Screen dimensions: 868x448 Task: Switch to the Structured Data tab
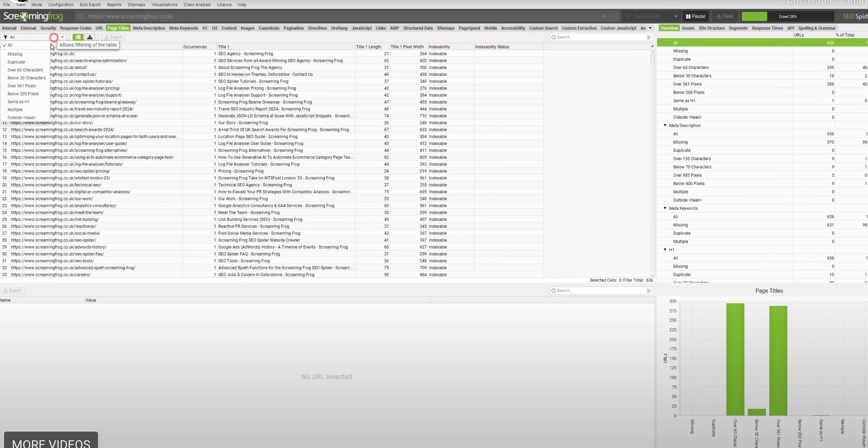[418, 28]
